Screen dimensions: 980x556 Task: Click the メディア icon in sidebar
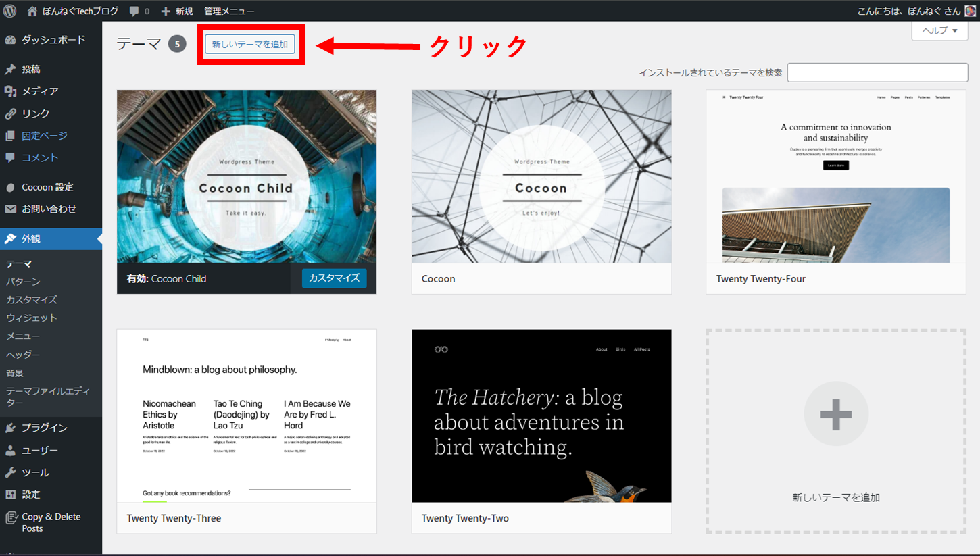tap(10, 91)
